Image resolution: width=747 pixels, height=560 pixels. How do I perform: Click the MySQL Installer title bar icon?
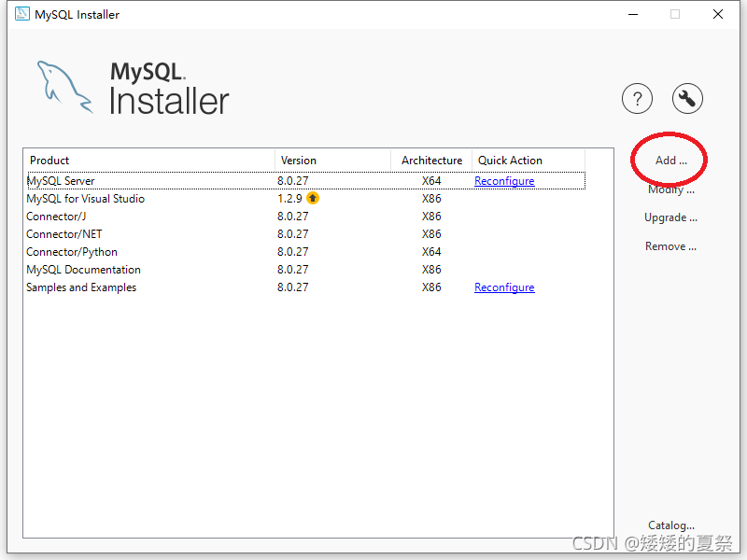point(21,14)
